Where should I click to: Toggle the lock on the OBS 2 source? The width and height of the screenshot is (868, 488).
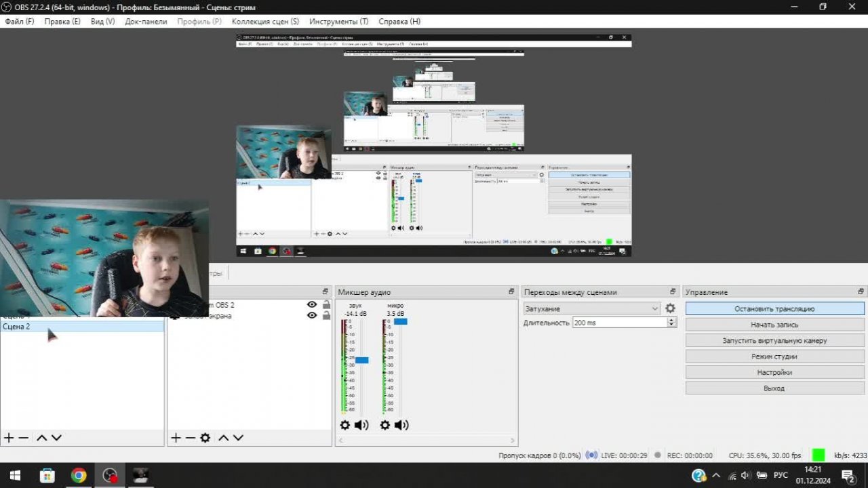tap(326, 305)
